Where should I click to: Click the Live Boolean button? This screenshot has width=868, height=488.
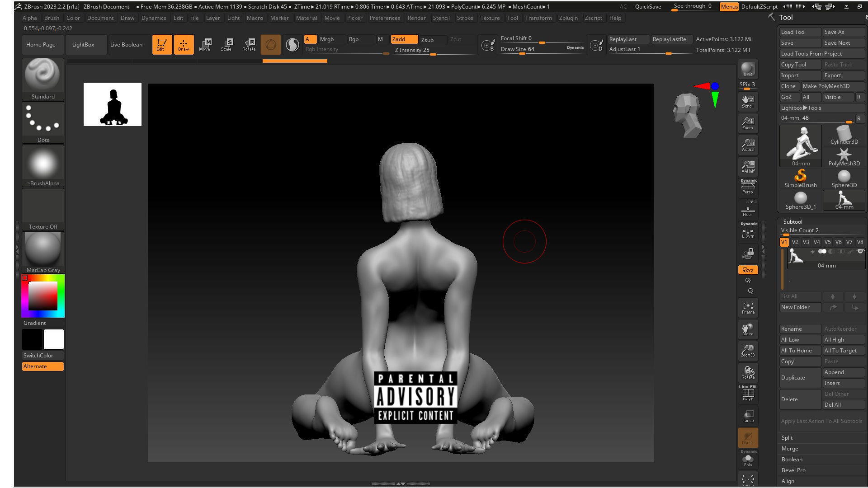point(126,44)
